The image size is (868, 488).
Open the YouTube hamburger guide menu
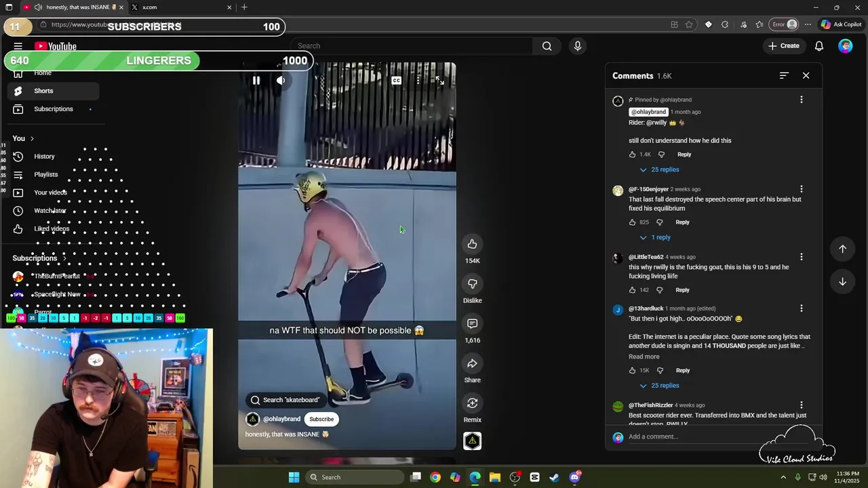[x=18, y=46]
